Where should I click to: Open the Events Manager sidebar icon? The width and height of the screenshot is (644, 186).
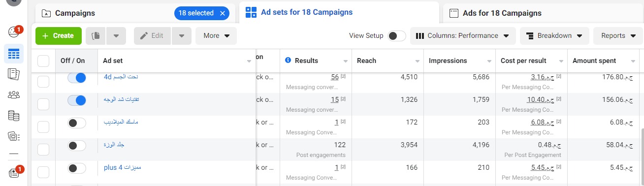(x=14, y=136)
